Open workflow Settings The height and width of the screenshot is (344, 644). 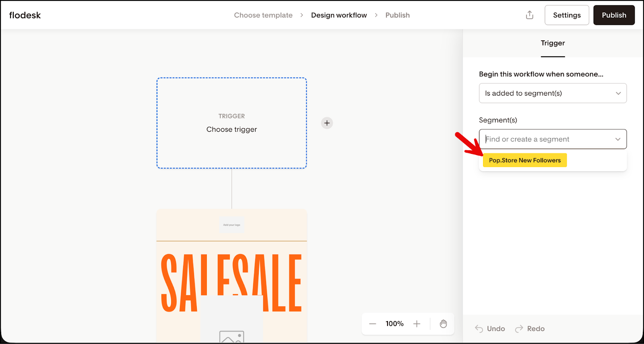pos(566,15)
